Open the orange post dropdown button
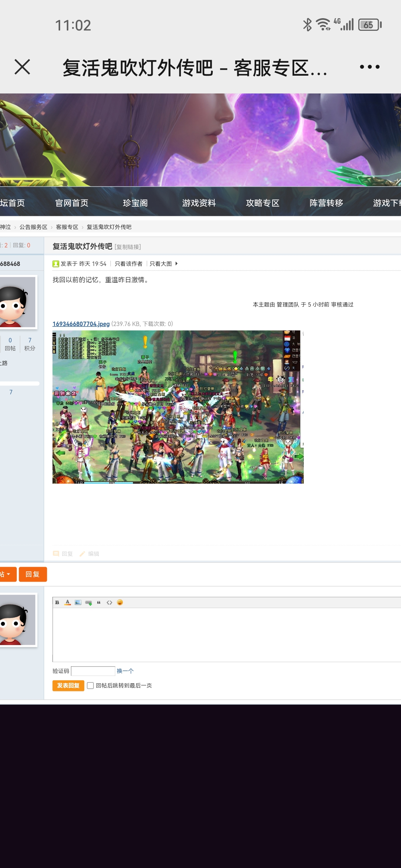 [x=8, y=574]
